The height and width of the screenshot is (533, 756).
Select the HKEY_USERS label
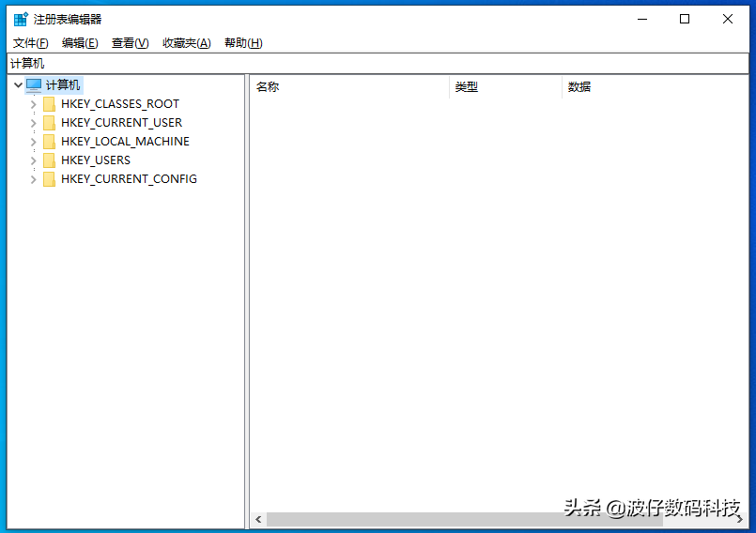[96, 160]
